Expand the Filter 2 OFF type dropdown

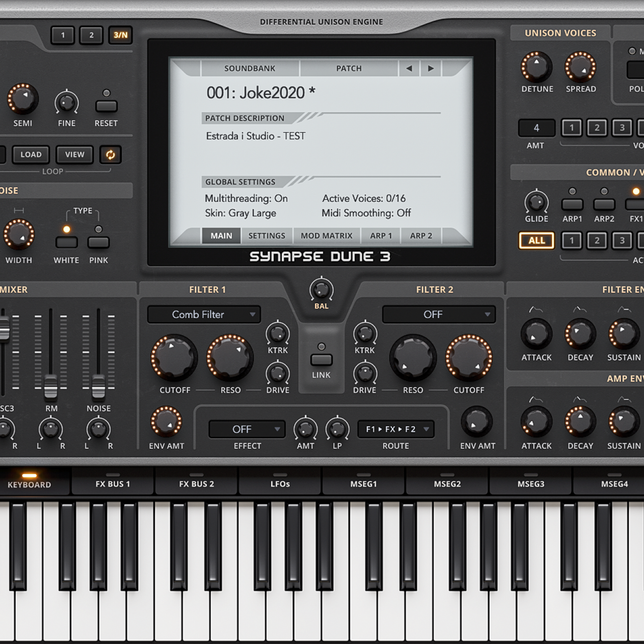(439, 314)
